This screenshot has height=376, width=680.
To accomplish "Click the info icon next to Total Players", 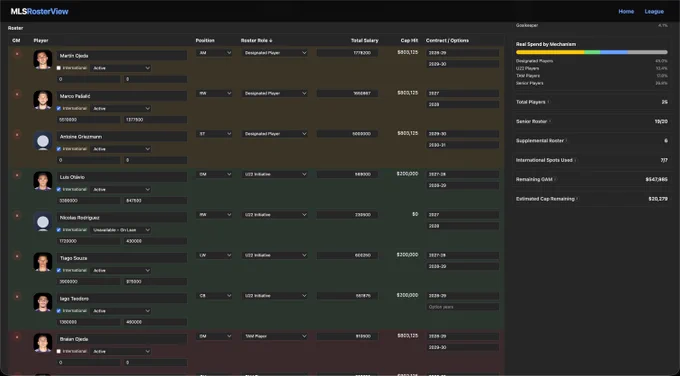I will click(549, 102).
